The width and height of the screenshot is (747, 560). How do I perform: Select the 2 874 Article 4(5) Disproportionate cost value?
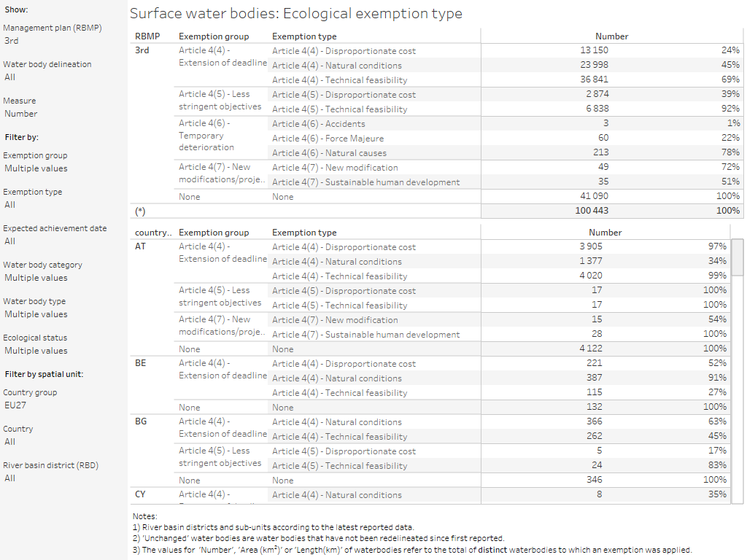point(597,94)
